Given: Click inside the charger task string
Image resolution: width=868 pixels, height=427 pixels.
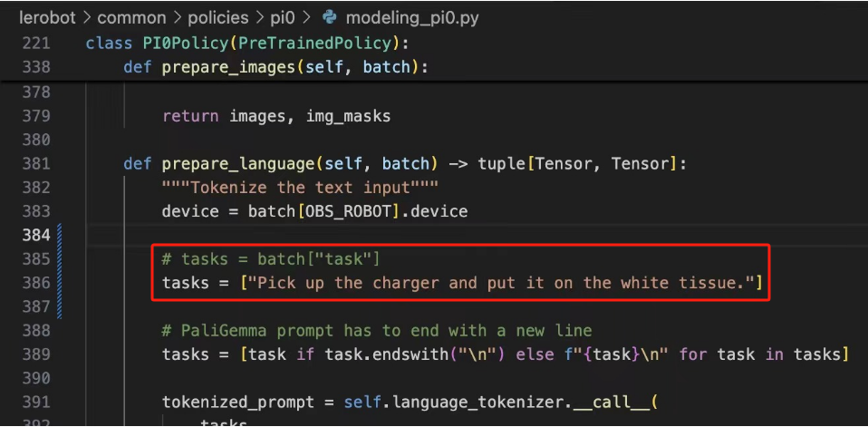Looking at the screenshot, I should (501, 283).
